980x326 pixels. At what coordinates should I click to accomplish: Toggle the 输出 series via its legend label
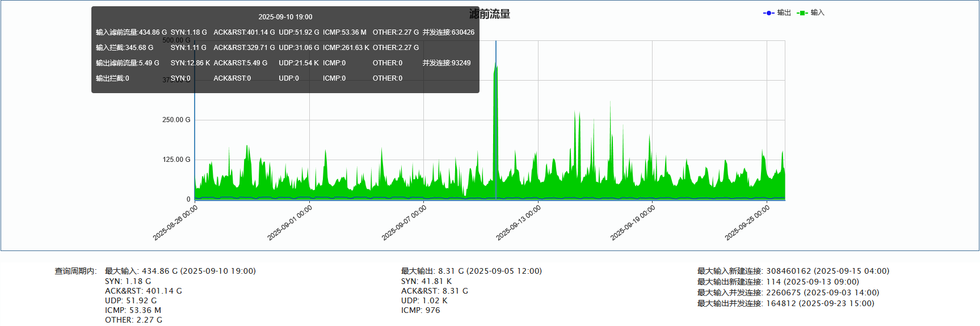[784, 12]
